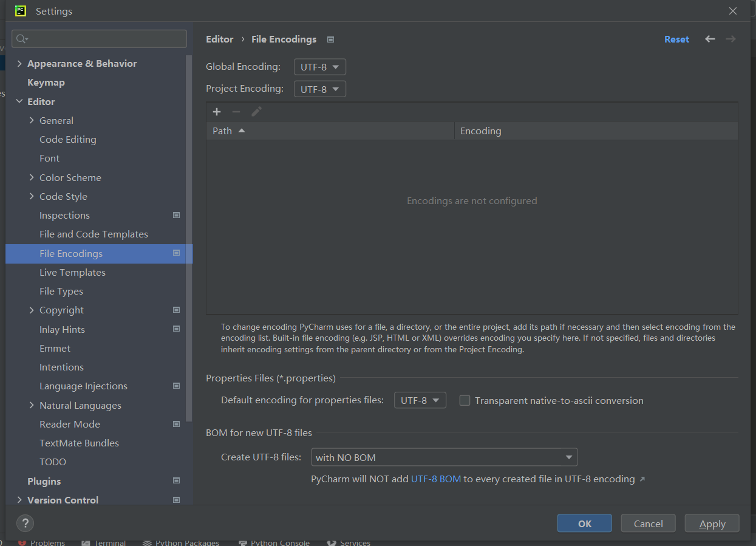Click the OK button
This screenshot has width=756, height=546.
[584, 524]
